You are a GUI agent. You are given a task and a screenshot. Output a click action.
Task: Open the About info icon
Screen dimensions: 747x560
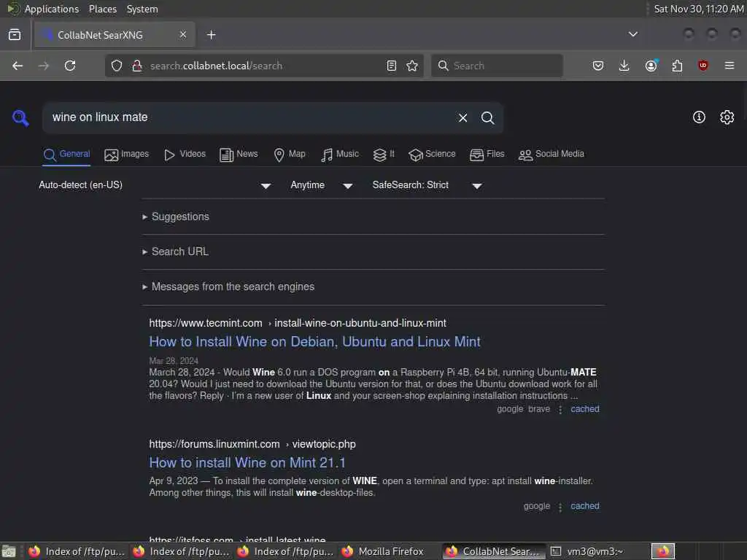(x=699, y=117)
